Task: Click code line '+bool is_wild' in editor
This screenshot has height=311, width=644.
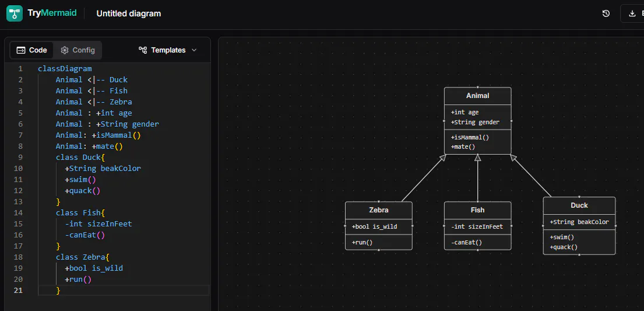Action: 94,268
